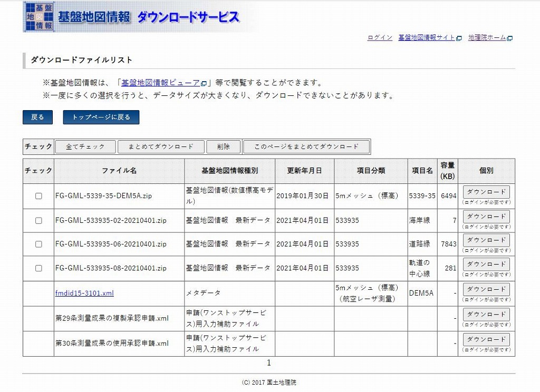540x392 pixels.
Task: Click the ダウンロードファイルリスト heading
Action: tap(82, 60)
